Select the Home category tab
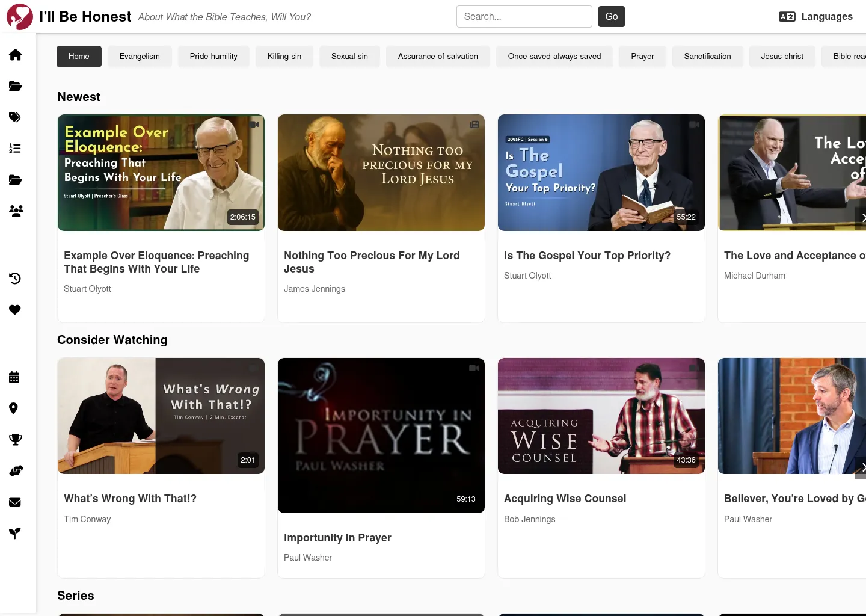The height and width of the screenshot is (616, 866). [79, 57]
